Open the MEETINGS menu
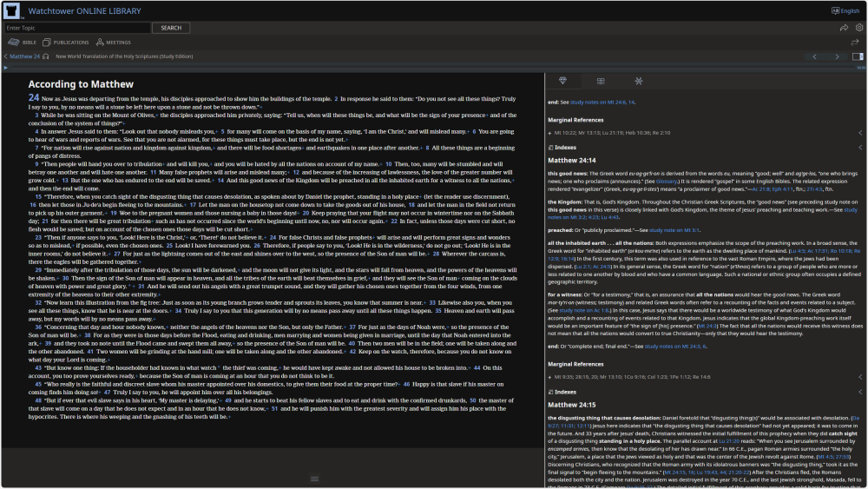The image size is (868, 489). pyautogui.click(x=114, y=42)
